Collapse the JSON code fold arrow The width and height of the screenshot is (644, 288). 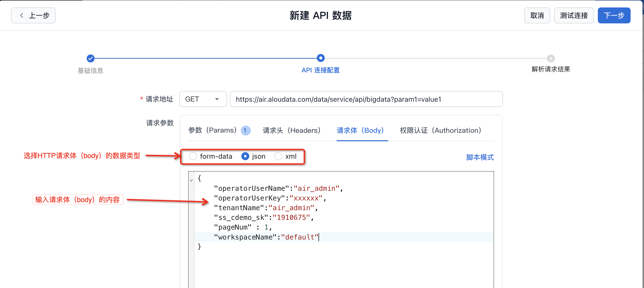pyautogui.click(x=191, y=180)
